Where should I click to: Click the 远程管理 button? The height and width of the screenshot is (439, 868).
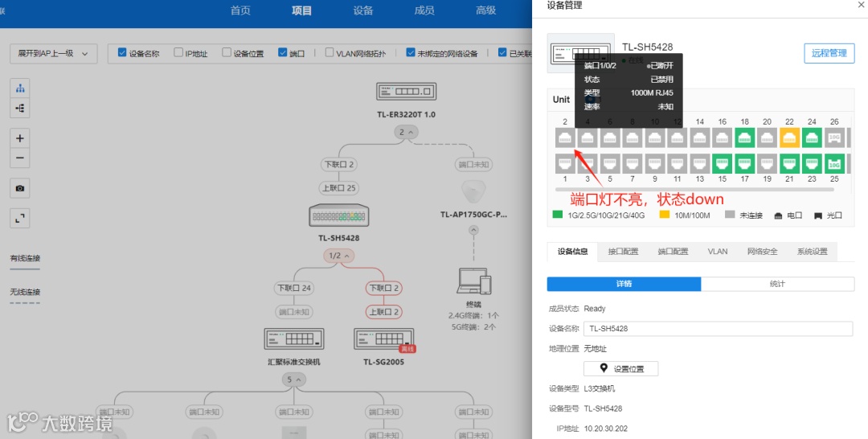click(x=829, y=53)
